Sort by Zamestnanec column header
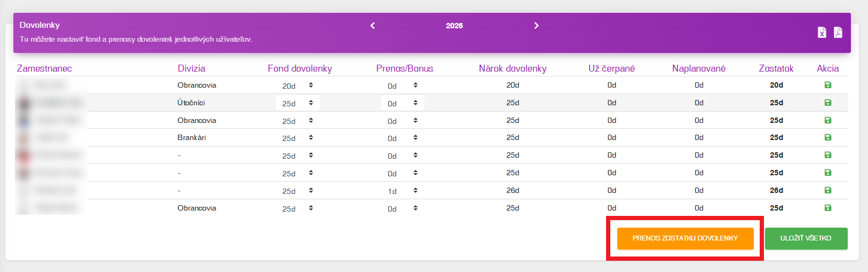 click(x=44, y=68)
